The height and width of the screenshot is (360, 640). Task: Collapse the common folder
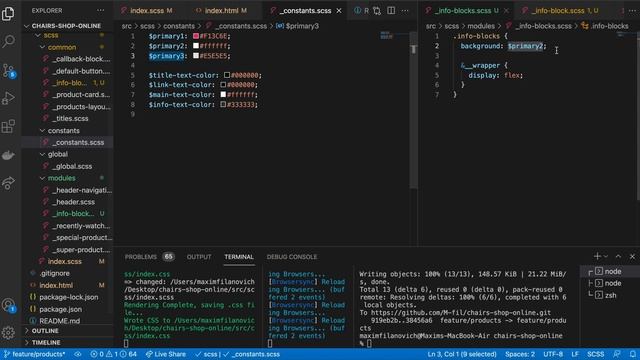click(62, 47)
